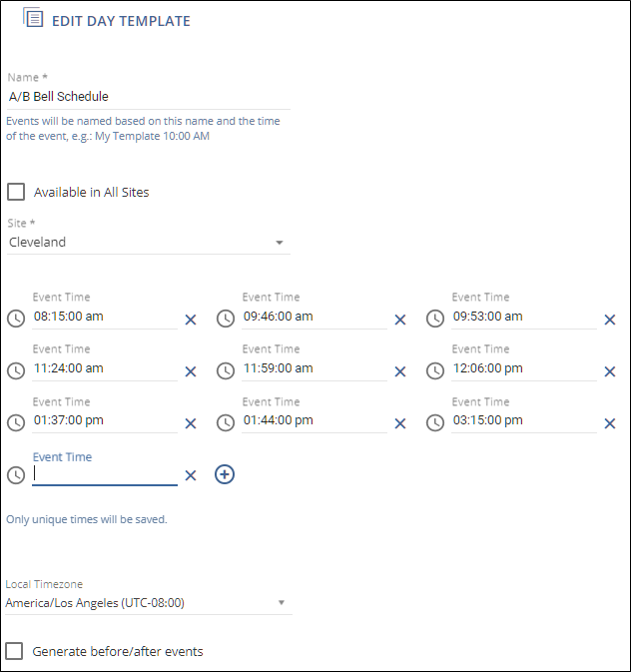Focus the empty Event Time input
Screen dimensions: 631x672
click(x=104, y=474)
